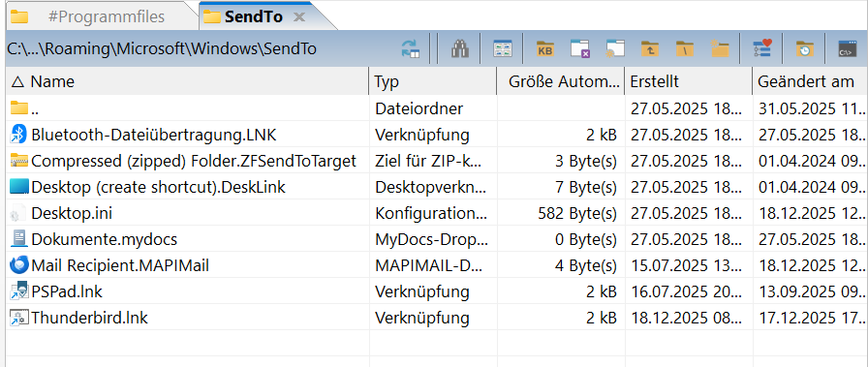Click the MAPIMAIL-D... type cell
Viewport: 868px width, 367px height.
(428, 265)
